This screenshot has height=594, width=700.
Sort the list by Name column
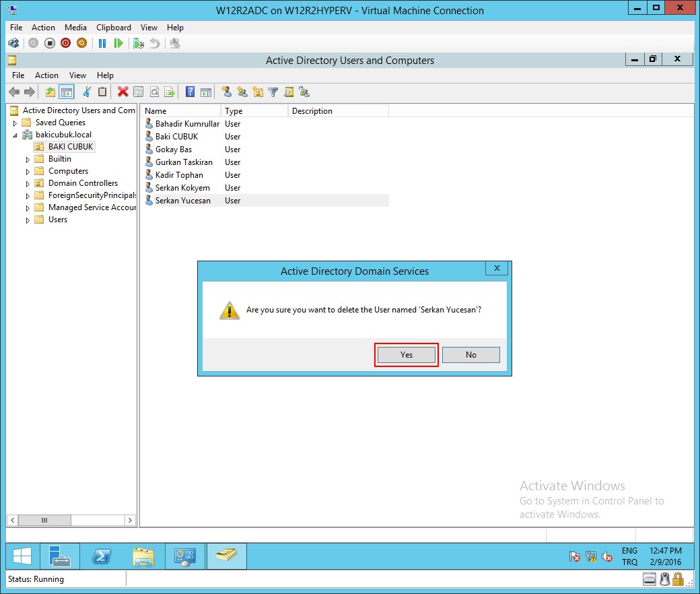(x=181, y=110)
